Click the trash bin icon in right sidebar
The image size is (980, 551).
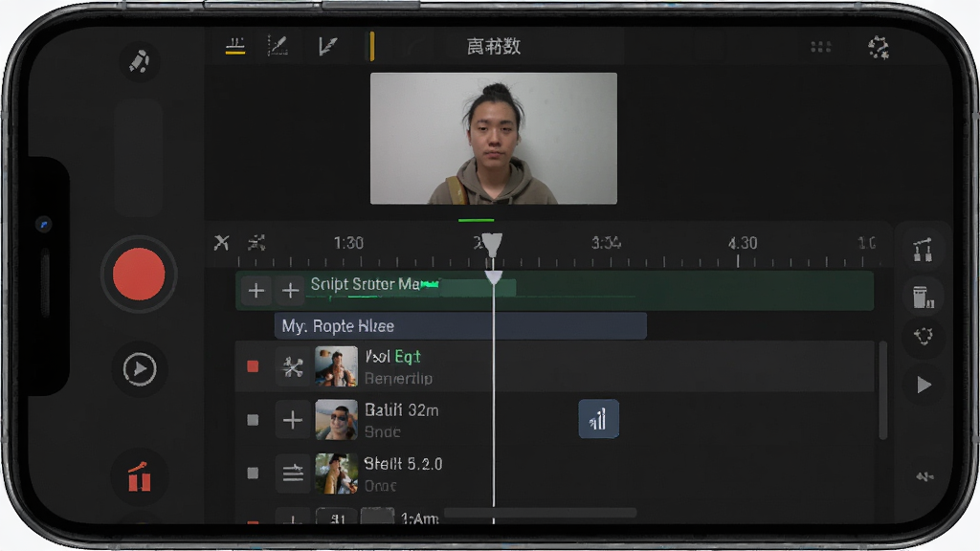coord(924,297)
